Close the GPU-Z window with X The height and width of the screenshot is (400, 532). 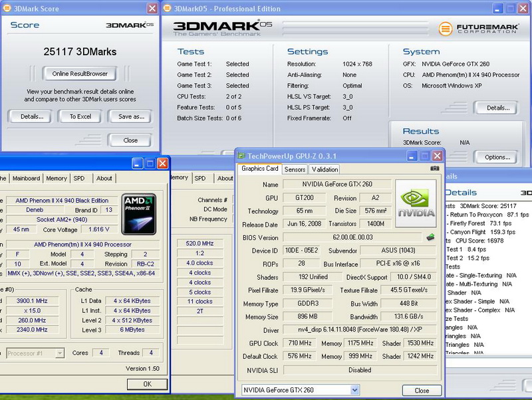click(x=438, y=156)
